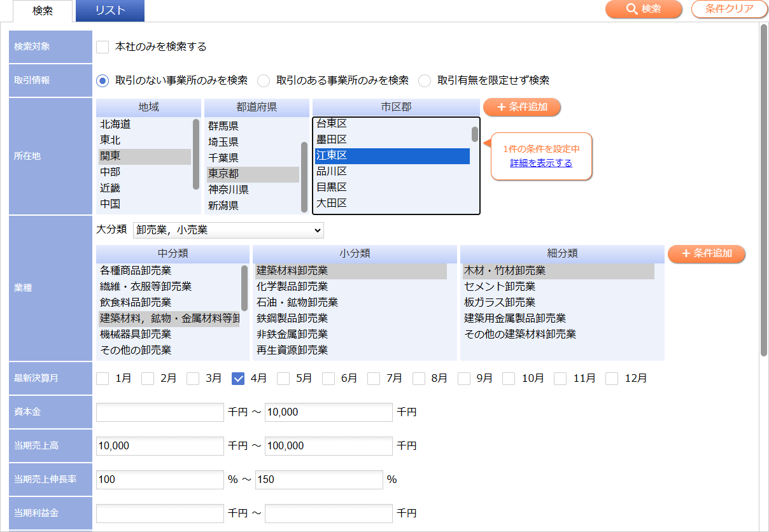Screen dimensions: 769x532
Task: Select 東京都 in 都道府県 list
Action: click(253, 174)
